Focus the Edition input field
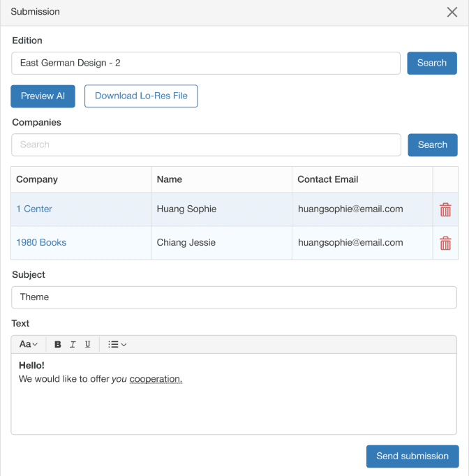This screenshot has width=469, height=476. pyautogui.click(x=206, y=63)
